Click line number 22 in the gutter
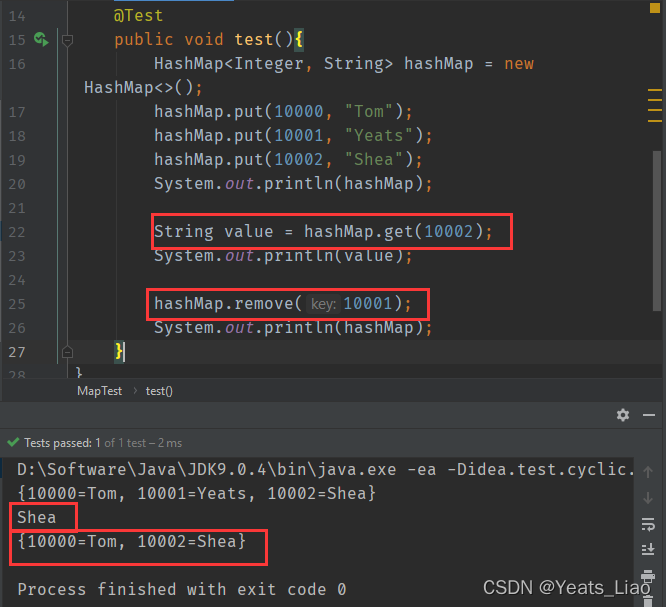666x607 pixels. pyautogui.click(x=17, y=232)
